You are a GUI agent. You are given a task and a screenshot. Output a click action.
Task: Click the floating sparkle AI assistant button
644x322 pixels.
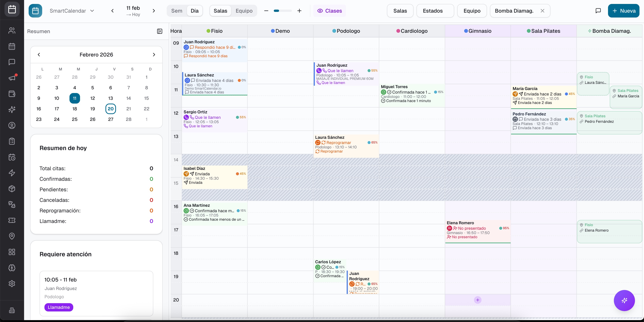624,300
